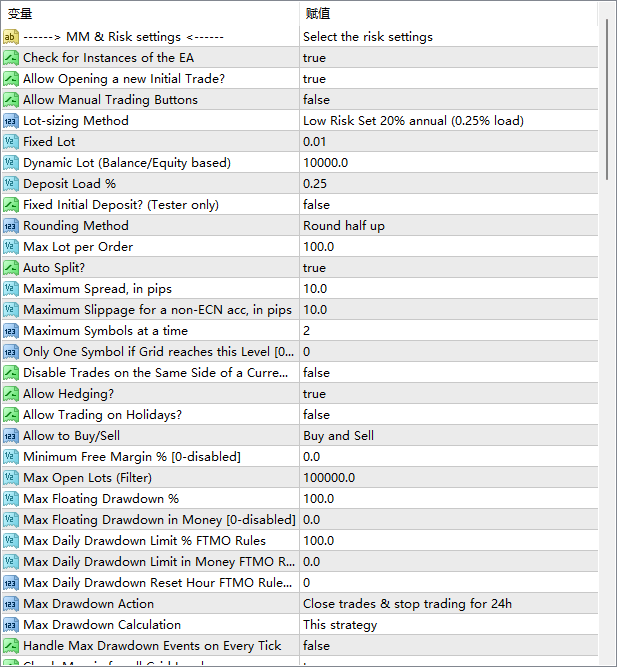Click the icon beside Only One Symbol if Grid reaches

coord(11,352)
